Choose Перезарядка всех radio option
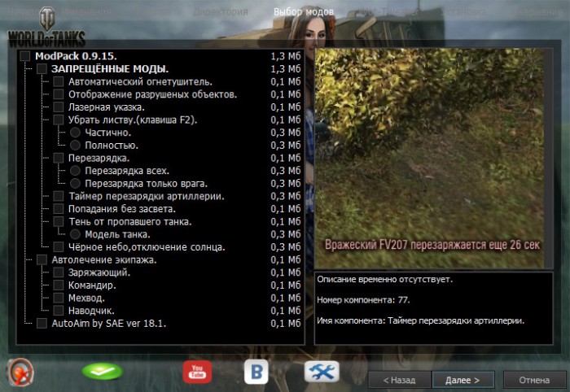The image size is (570, 392). 75,171
